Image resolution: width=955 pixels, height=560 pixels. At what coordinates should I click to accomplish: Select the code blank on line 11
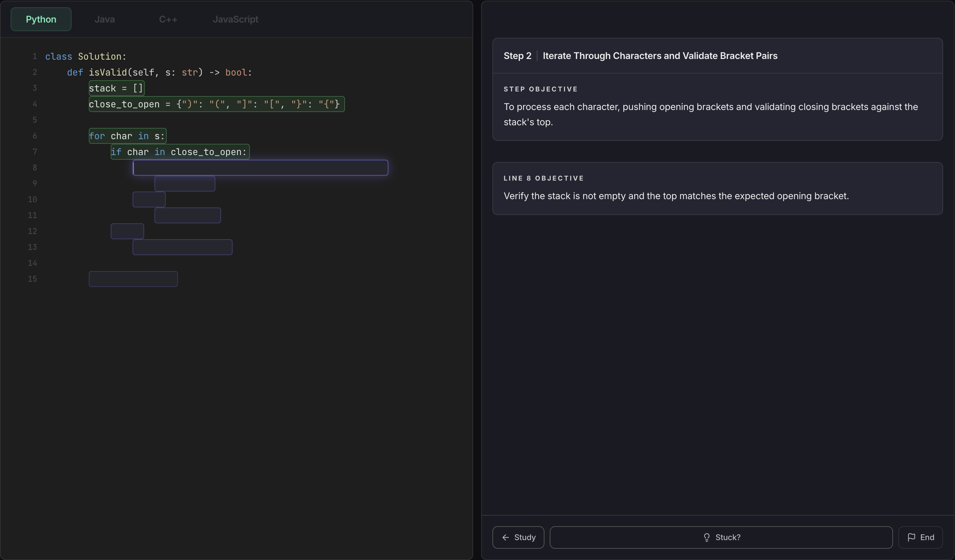(x=188, y=215)
